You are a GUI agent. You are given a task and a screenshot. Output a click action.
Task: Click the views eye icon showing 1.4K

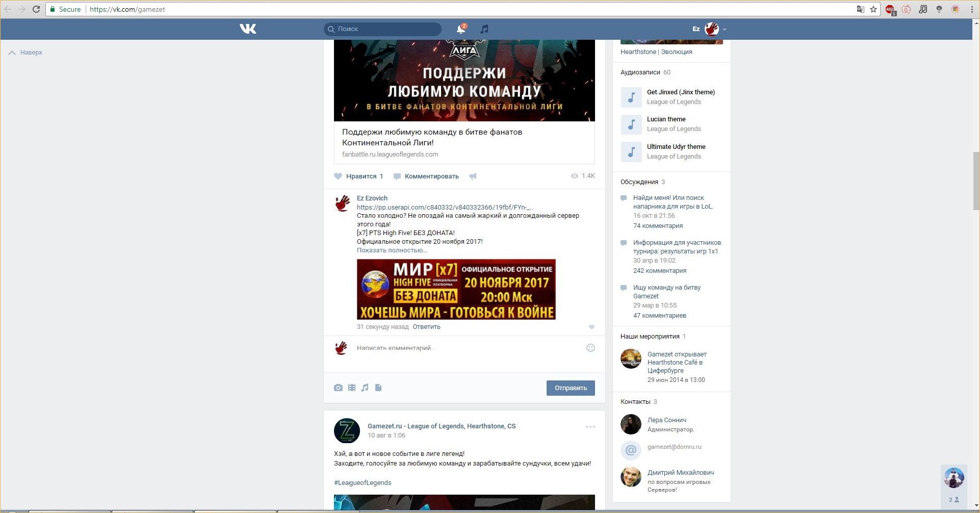point(575,176)
